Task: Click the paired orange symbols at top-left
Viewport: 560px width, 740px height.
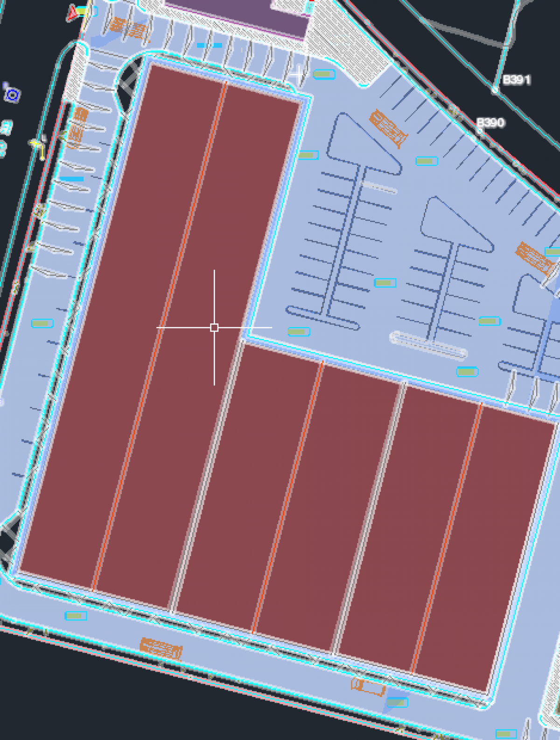Action: (128, 28)
